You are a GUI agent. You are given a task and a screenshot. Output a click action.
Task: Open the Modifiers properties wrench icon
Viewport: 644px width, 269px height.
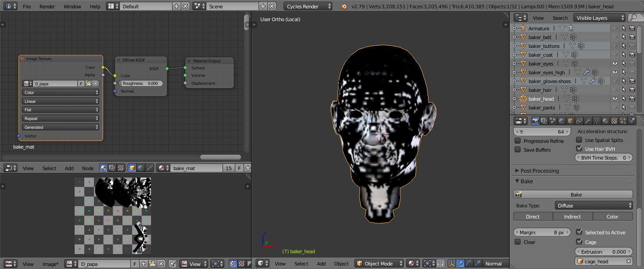click(588, 120)
